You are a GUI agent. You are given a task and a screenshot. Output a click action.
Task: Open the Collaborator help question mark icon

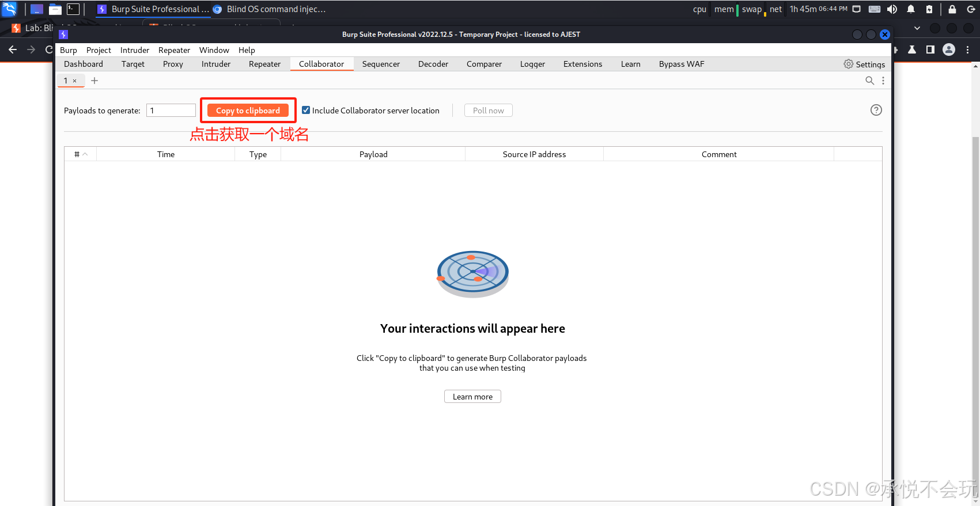(876, 110)
